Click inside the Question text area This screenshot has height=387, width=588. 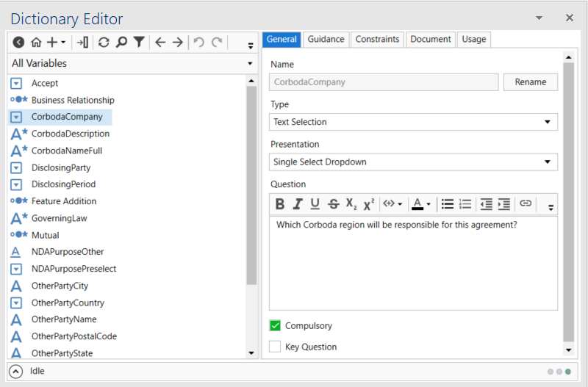(x=412, y=264)
